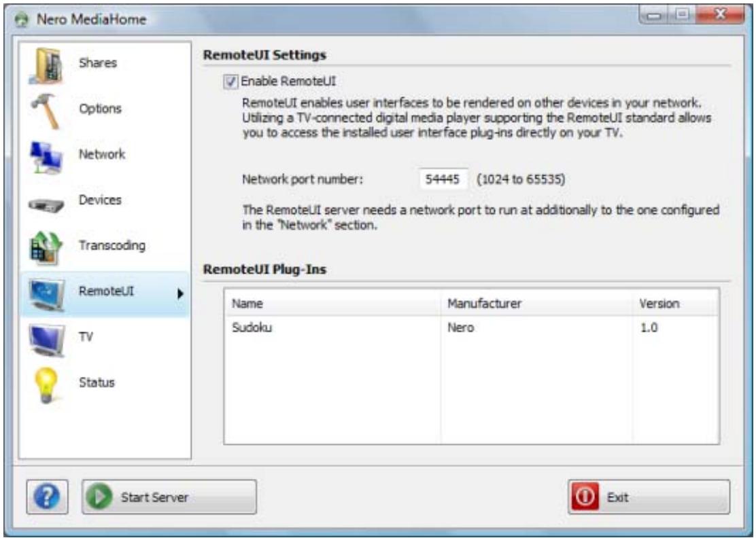Click the Exit button
Image resolution: width=756 pixels, height=538 pixels.
649,497
